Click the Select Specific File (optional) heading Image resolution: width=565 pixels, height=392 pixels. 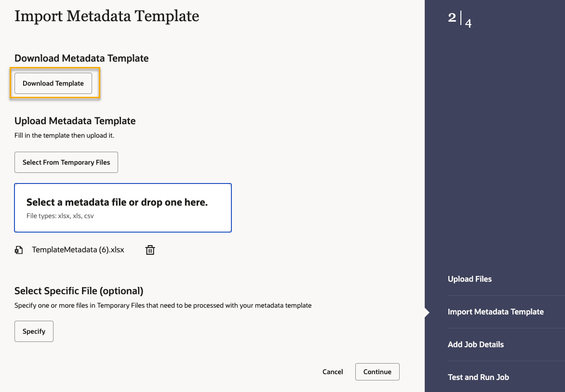pyautogui.click(x=79, y=291)
